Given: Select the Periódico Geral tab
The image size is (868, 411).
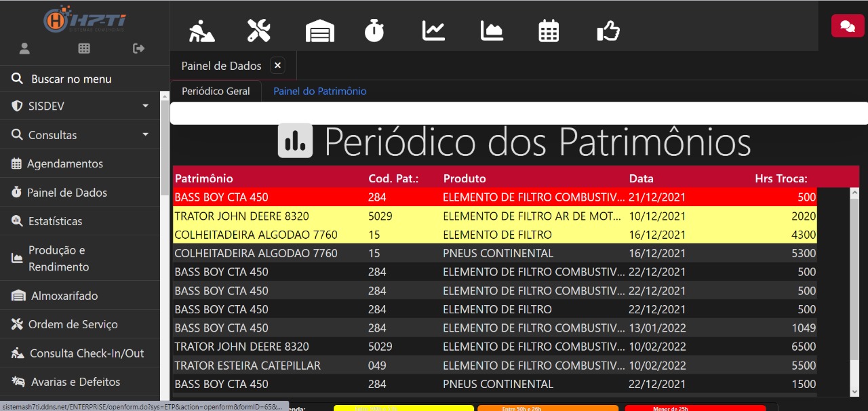Looking at the screenshot, I should point(216,91).
